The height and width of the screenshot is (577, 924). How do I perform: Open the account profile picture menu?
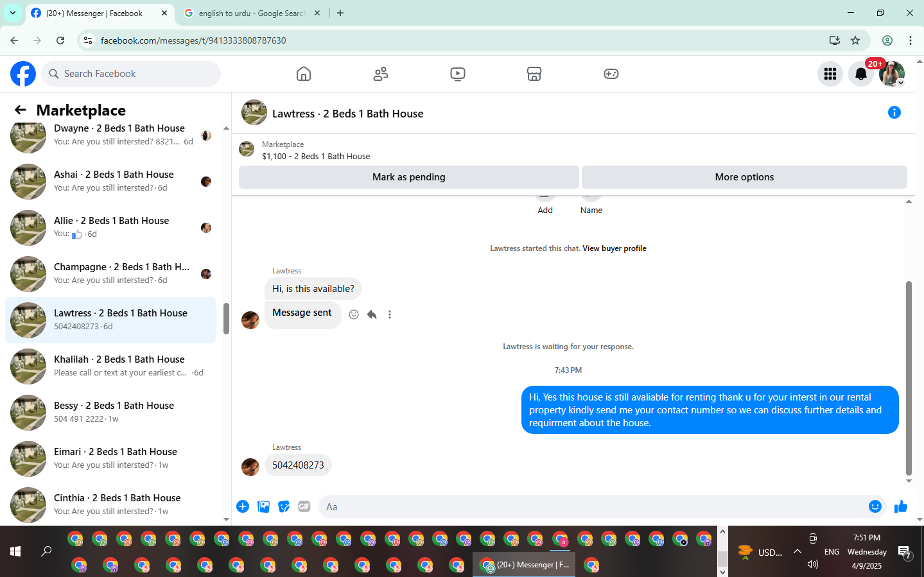point(892,74)
